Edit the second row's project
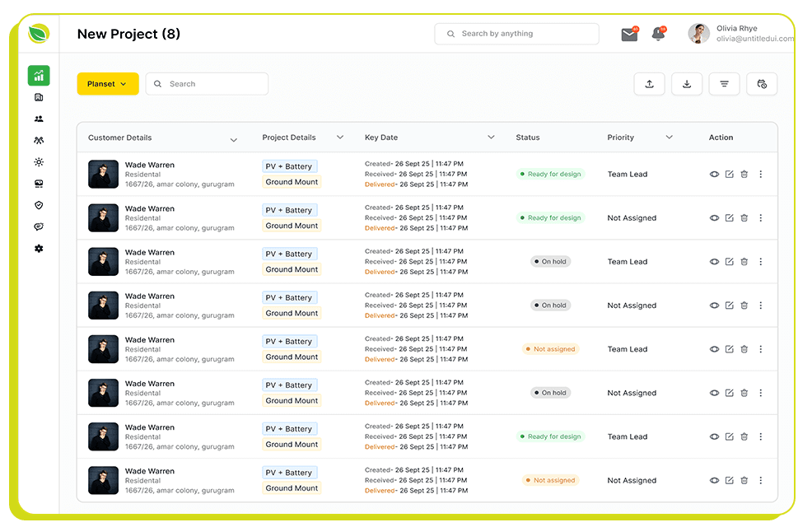This screenshot has height=527, width=812. pos(729,218)
